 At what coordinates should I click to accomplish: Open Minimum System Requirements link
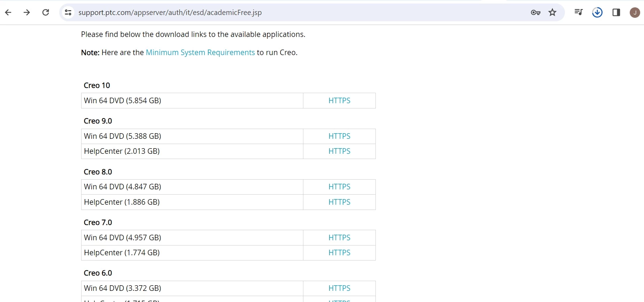click(200, 52)
